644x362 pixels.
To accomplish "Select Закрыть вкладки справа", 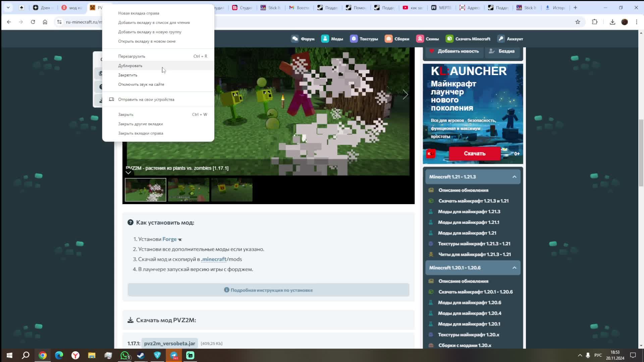I will point(158,133).
